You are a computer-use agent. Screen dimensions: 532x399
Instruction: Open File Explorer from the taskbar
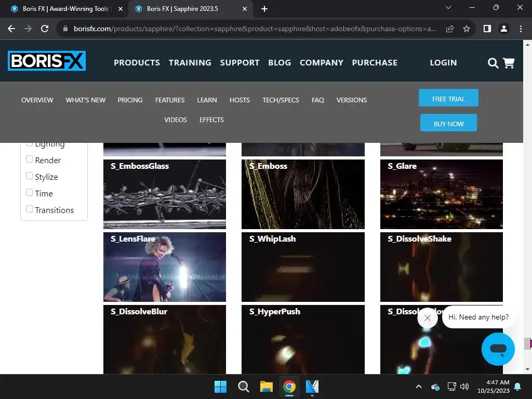tap(267, 387)
